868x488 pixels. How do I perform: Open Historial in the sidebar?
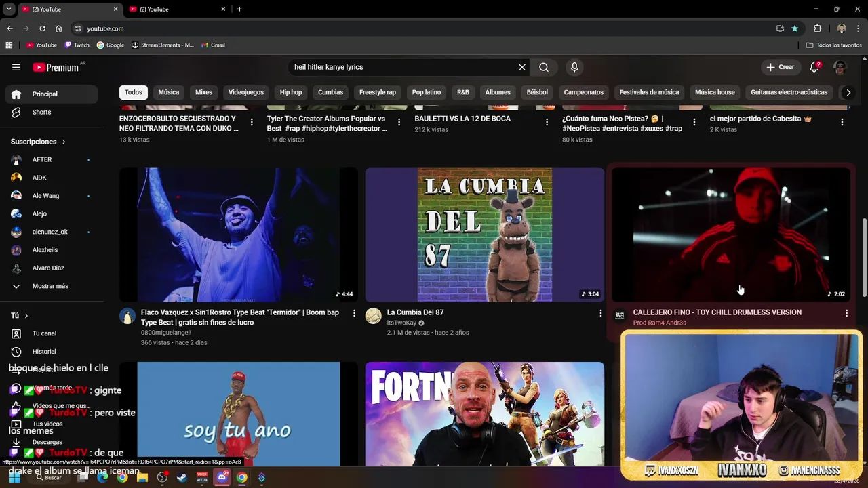pyautogui.click(x=52, y=352)
